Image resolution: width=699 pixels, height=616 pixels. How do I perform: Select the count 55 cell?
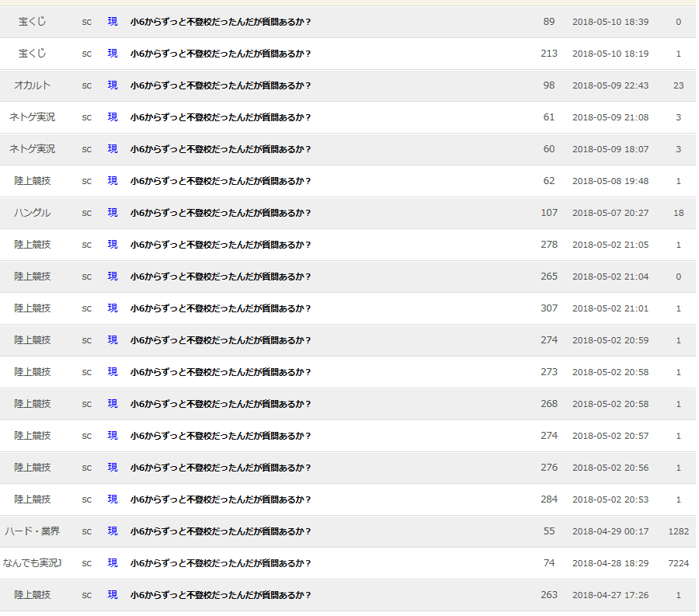(549, 531)
